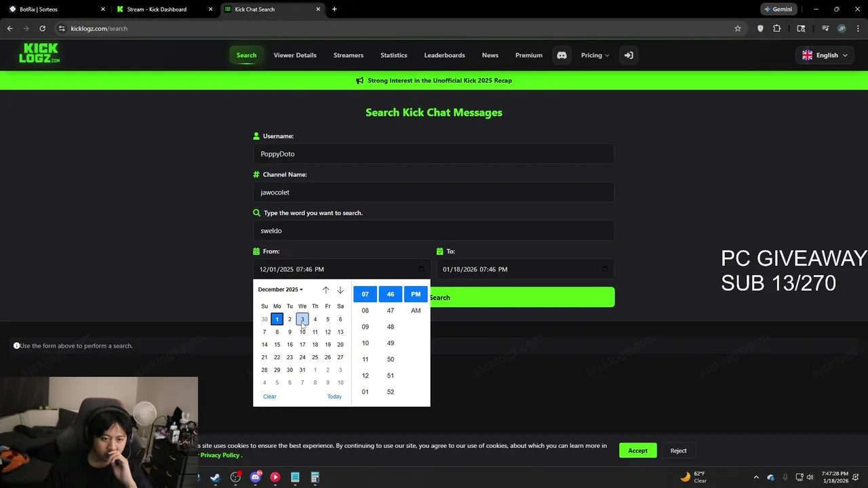Pick hour 12 in the time picker
Viewport: 868px width, 488px height.
(365, 375)
